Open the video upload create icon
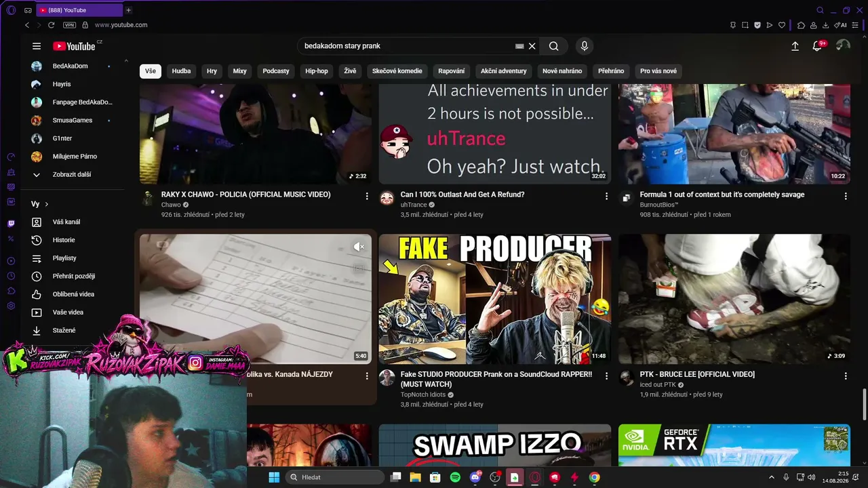Image resolution: width=868 pixels, height=488 pixels. tap(795, 46)
